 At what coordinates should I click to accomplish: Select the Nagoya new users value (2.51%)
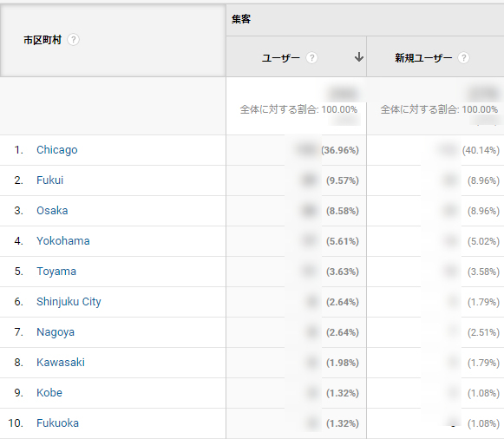483,332
